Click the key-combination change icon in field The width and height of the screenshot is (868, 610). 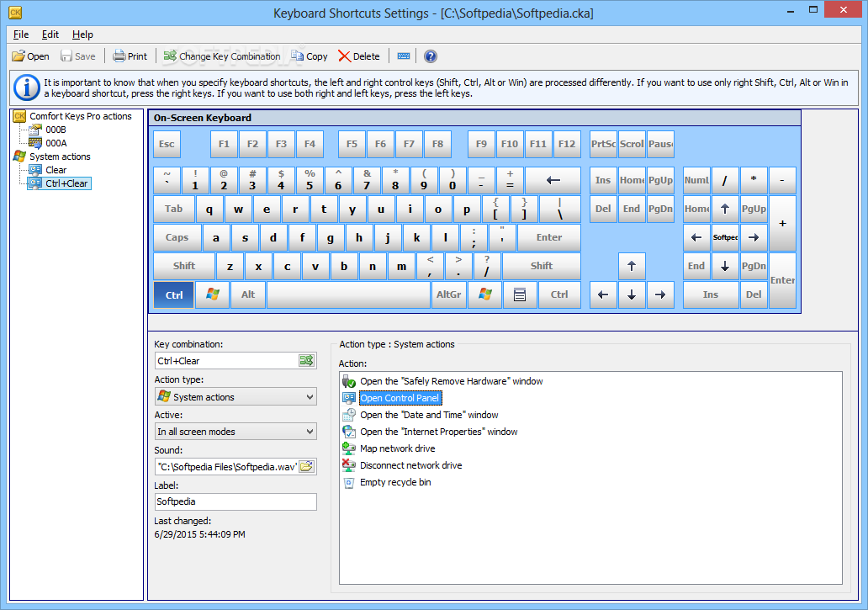[307, 361]
